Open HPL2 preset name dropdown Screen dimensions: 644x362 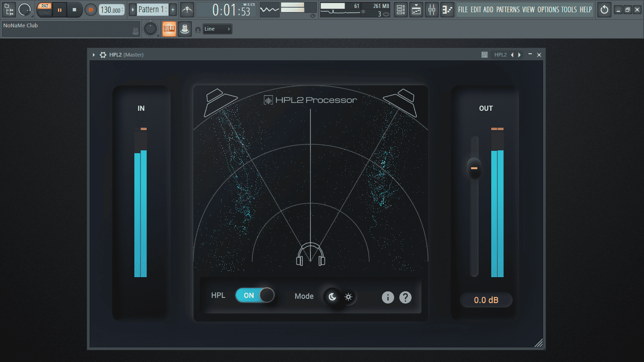click(500, 55)
